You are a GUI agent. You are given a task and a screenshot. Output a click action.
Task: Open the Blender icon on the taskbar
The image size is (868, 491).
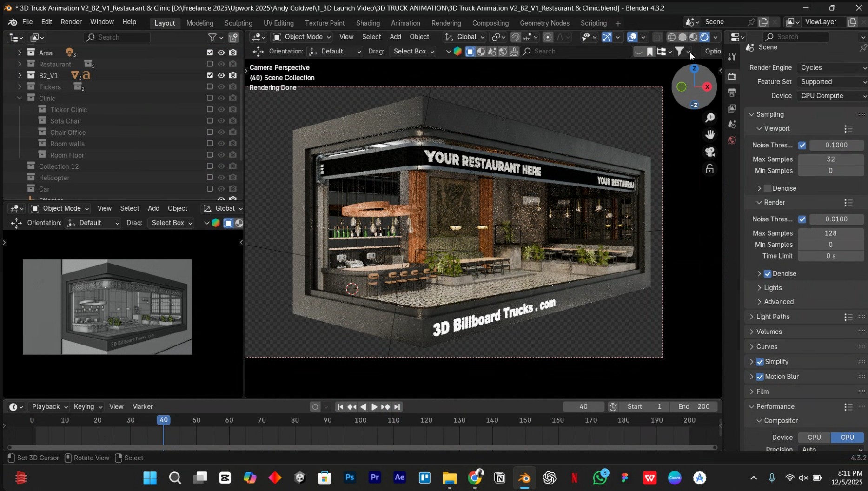pyautogui.click(x=524, y=478)
